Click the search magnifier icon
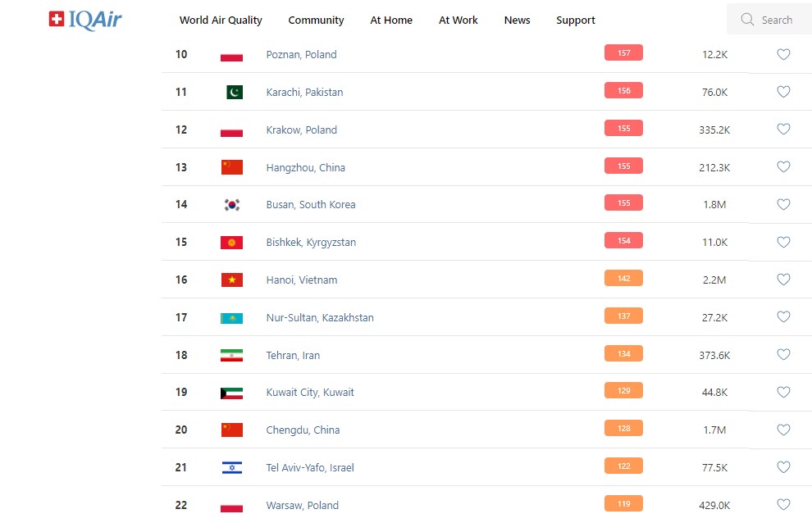The height and width of the screenshot is (523, 812). tap(747, 20)
